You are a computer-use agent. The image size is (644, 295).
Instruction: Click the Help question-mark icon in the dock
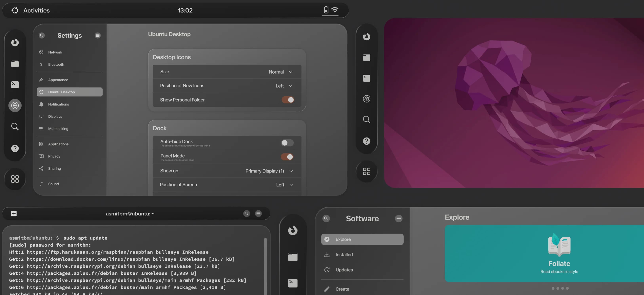15,148
